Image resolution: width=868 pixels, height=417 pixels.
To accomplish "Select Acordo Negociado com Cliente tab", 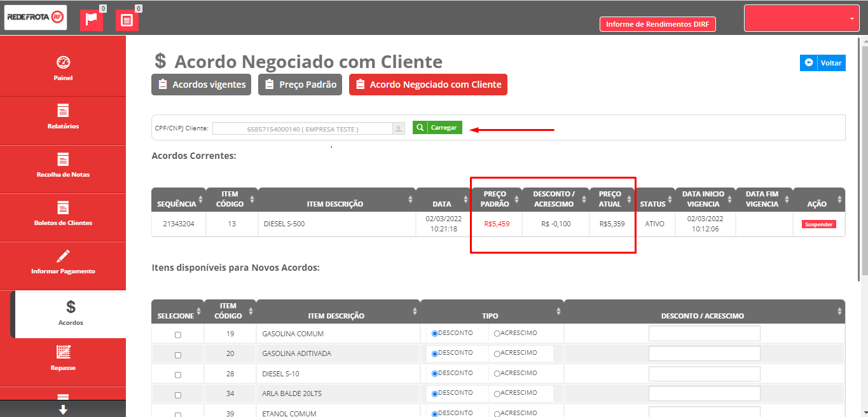I will pyautogui.click(x=428, y=85).
